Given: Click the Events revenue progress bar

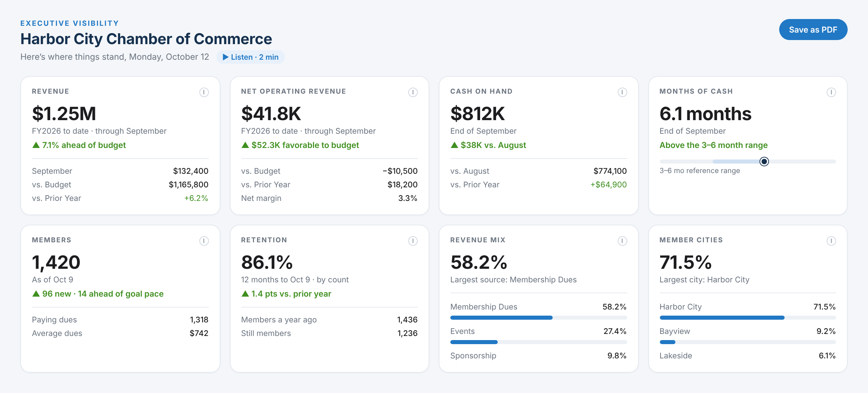Looking at the screenshot, I should tap(538, 342).
